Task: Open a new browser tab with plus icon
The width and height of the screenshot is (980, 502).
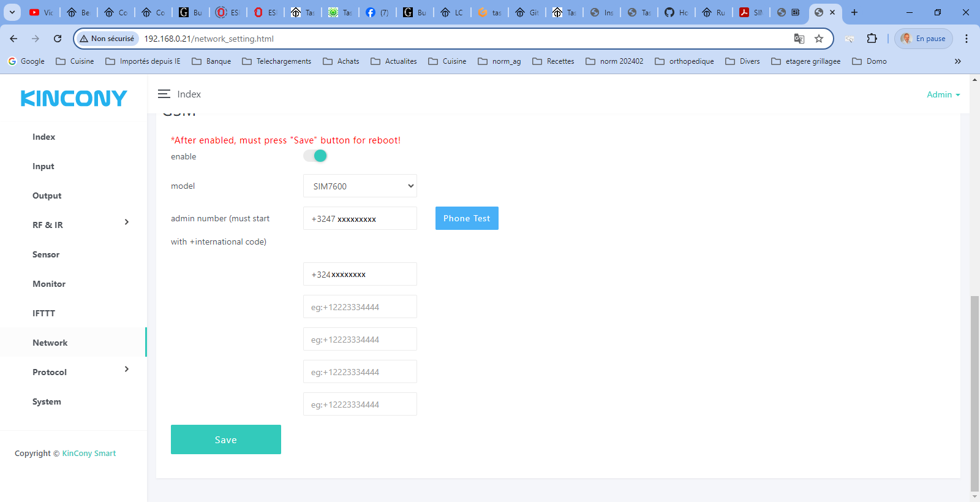Action: click(x=854, y=12)
